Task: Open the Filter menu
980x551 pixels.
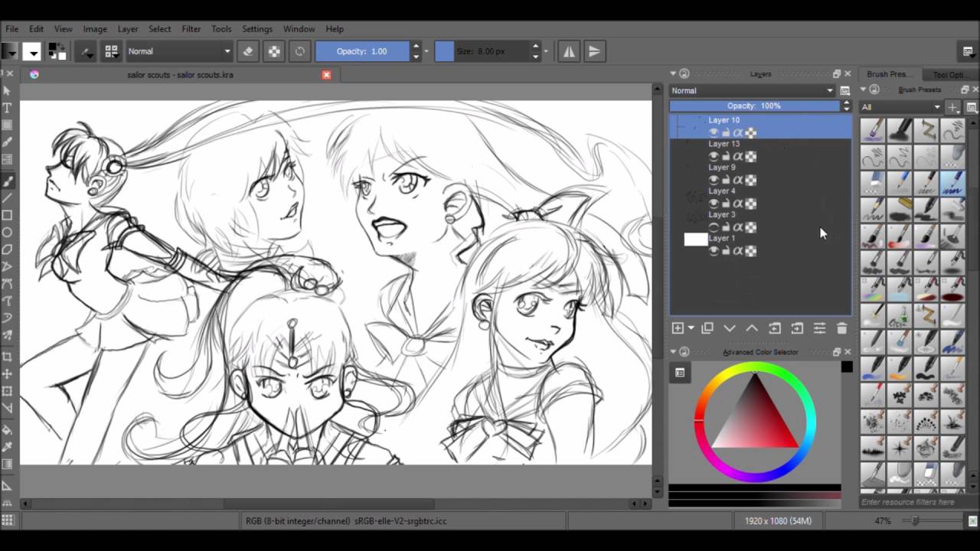Action: 191,29
